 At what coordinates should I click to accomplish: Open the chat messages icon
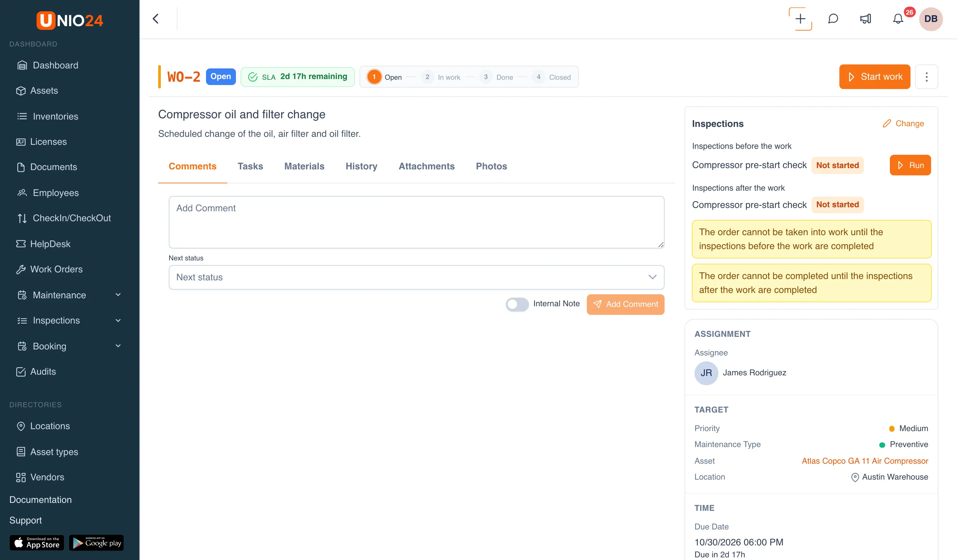point(833,19)
